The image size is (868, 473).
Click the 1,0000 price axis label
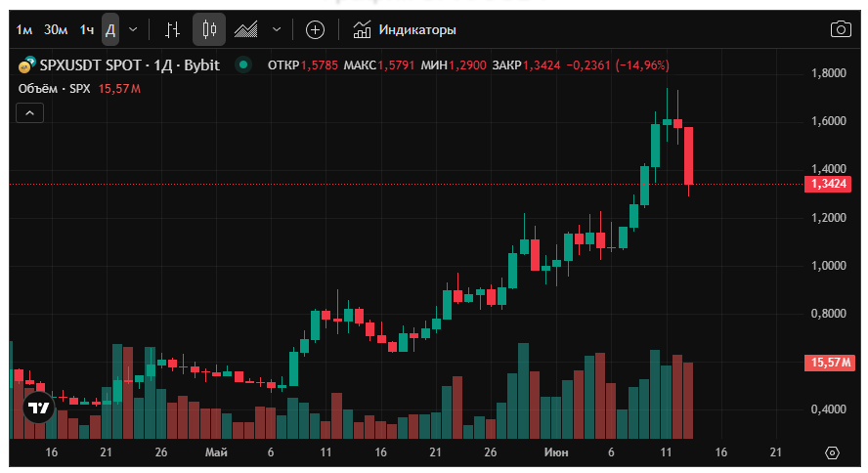click(828, 266)
